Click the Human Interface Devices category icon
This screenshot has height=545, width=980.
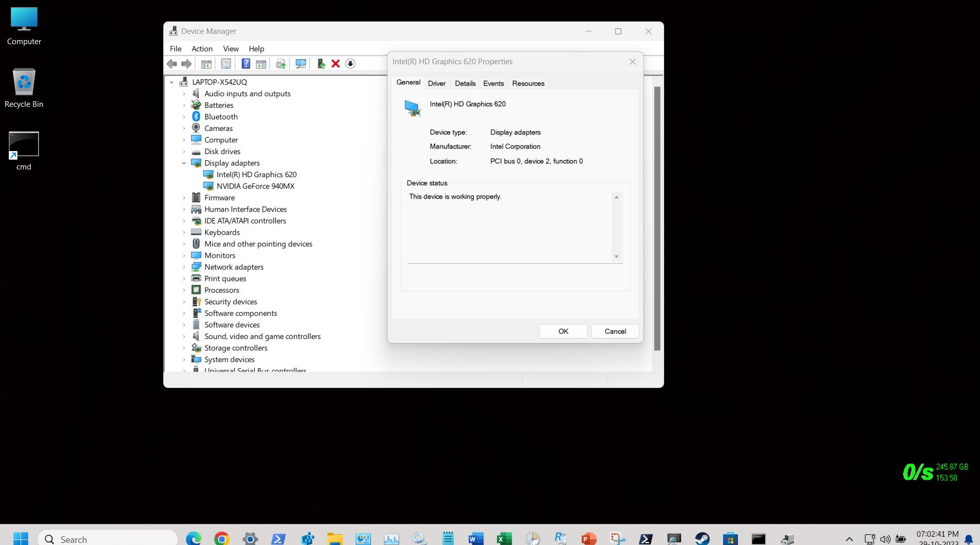coord(196,209)
